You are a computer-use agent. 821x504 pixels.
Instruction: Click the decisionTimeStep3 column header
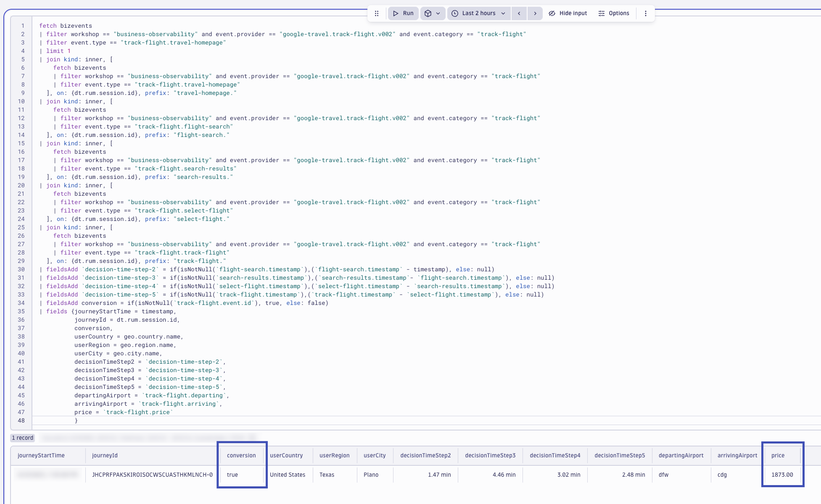490,456
